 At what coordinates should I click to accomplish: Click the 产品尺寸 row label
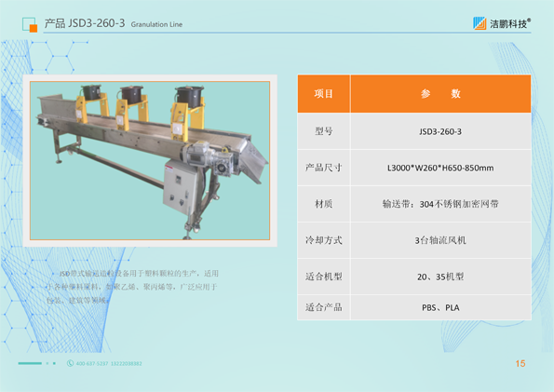click(x=324, y=168)
